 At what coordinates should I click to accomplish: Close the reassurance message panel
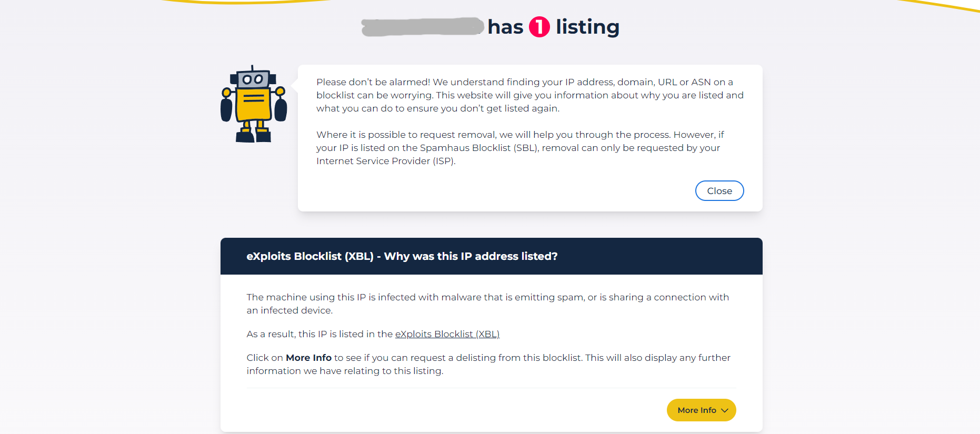tap(719, 190)
